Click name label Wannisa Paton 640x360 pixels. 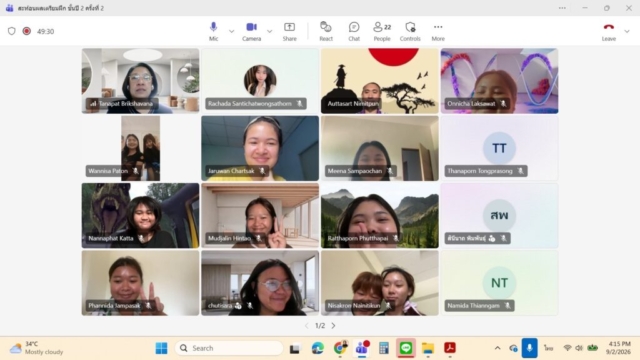point(108,171)
